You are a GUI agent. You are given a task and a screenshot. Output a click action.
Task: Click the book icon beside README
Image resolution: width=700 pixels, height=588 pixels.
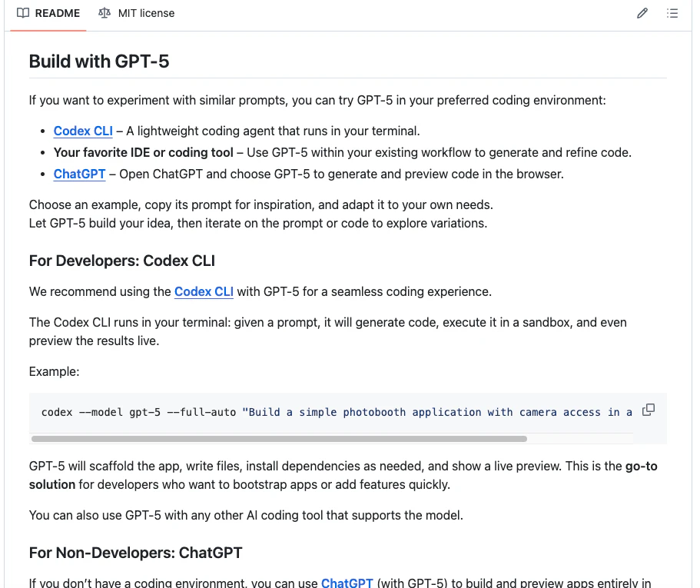click(x=23, y=13)
